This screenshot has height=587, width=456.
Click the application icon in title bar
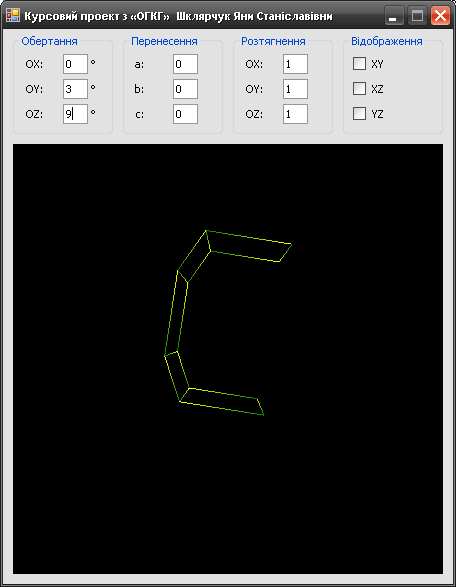(x=13, y=15)
